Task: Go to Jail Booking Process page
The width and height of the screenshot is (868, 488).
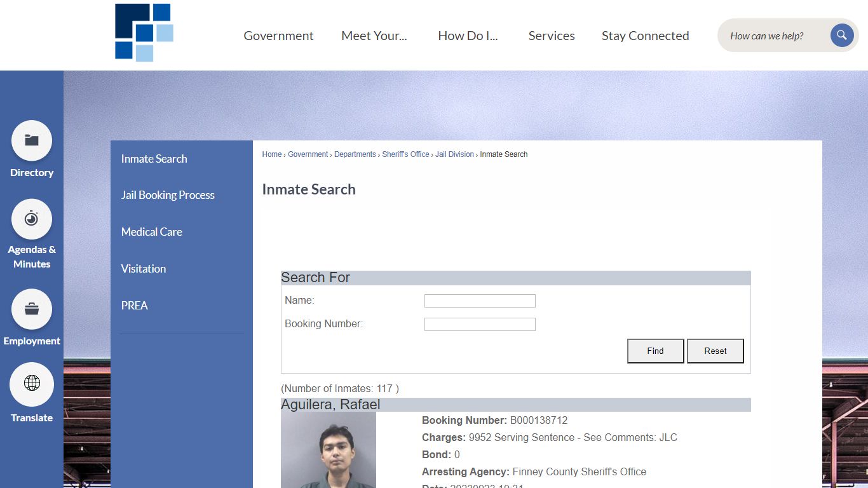Action: pyautogui.click(x=168, y=195)
